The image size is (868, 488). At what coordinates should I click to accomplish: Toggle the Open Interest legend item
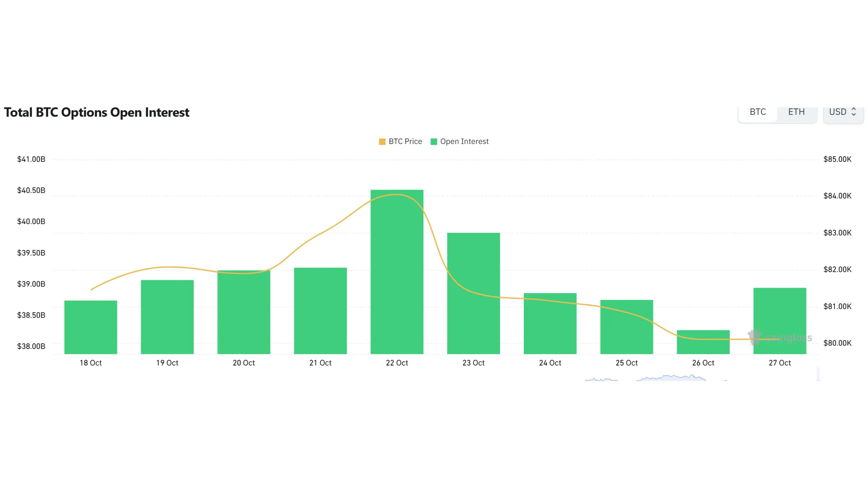(x=459, y=141)
